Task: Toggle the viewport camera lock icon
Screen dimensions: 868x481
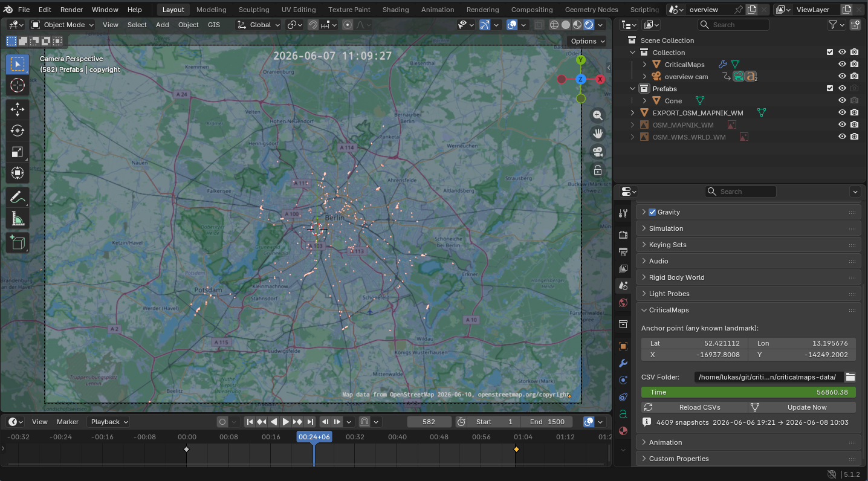Action: click(x=598, y=170)
